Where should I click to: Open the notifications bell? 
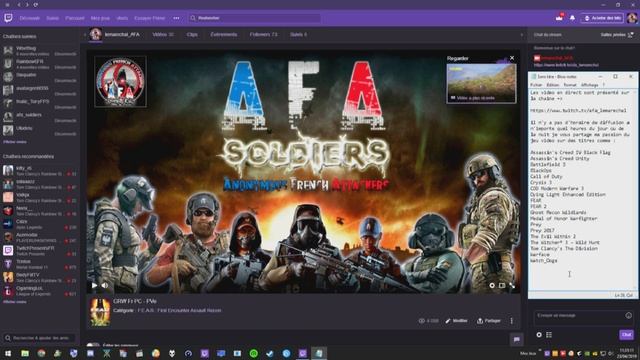tap(572, 18)
